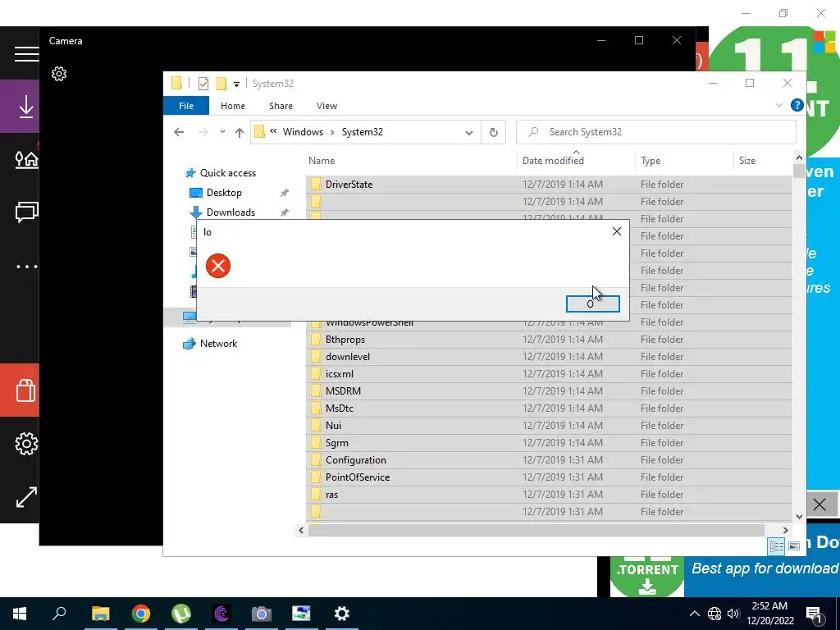
Task: Open File Explorer from taskbar
Action: pyautogui.click(x=101, y=614)
